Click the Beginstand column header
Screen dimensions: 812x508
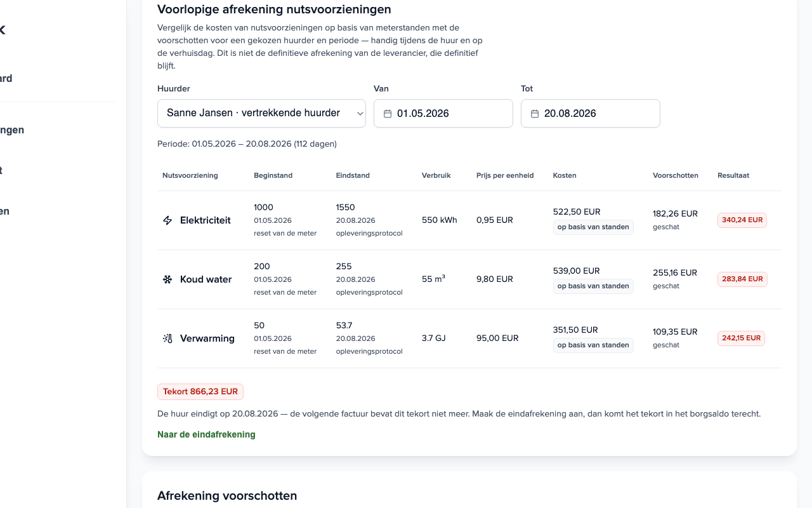273,175
